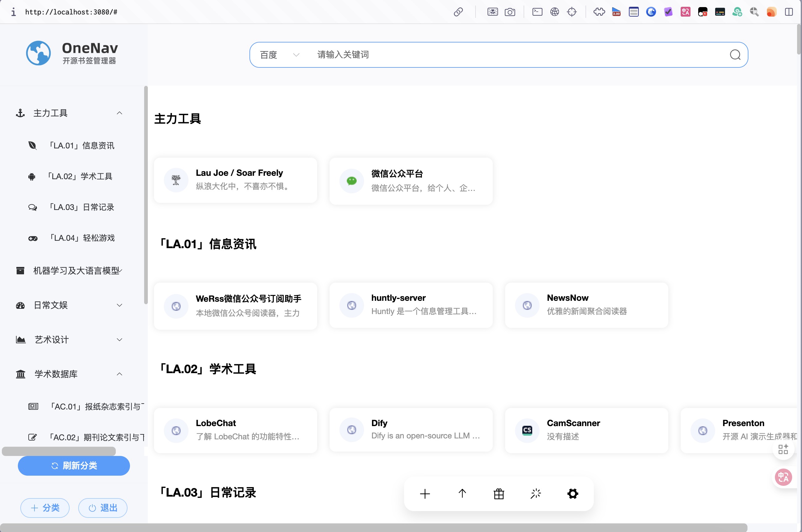Click the OneNav globe logo
This screenshot has width=802, height=532.
38,53
